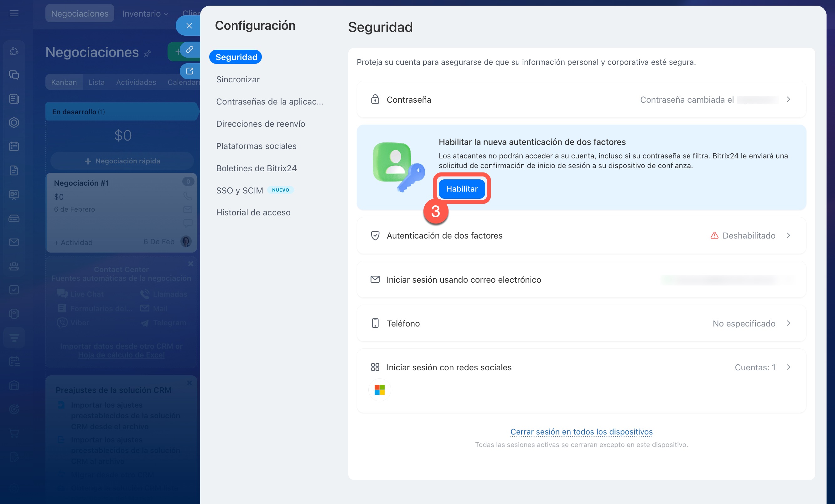Open Inventario dropdown in top bar
835x504 pixels.
145,13
